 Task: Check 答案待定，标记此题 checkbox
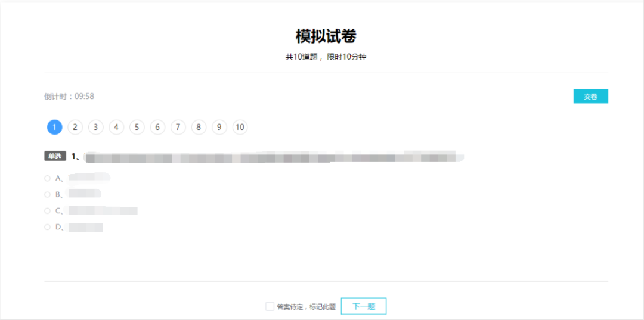click(x=270, y=306)
